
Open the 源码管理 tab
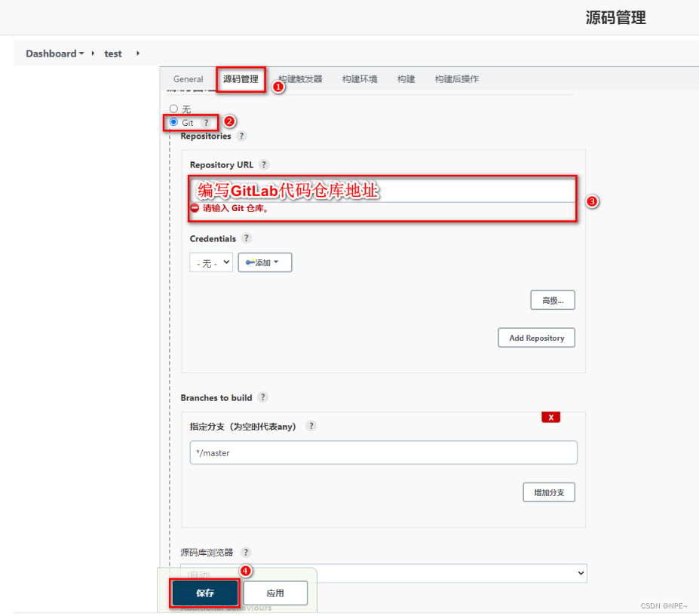pyautogui.click(x=241, y=79)
